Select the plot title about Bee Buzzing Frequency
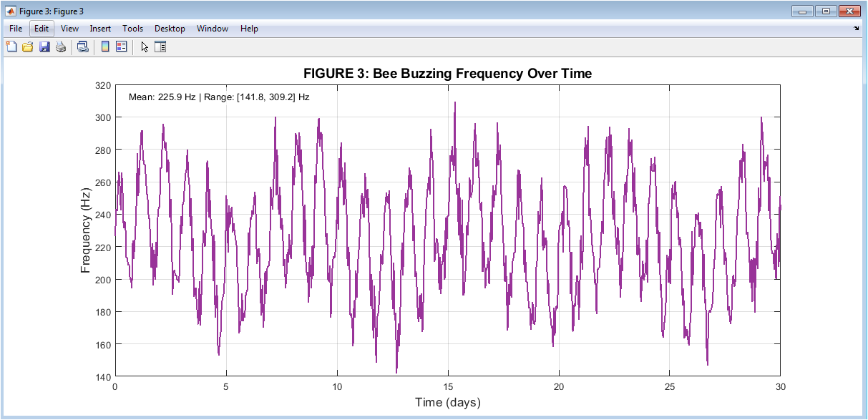 point(447,74)
